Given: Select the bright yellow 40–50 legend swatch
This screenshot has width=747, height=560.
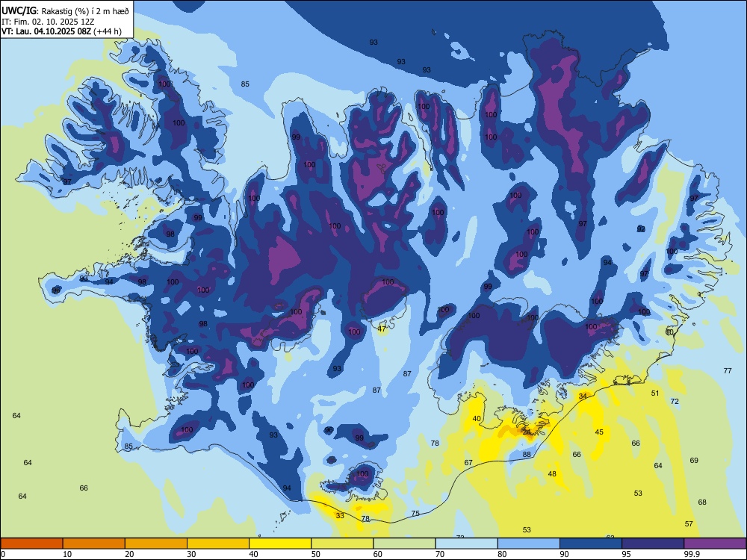Looking at the screenshot, I should click(280, 544).
